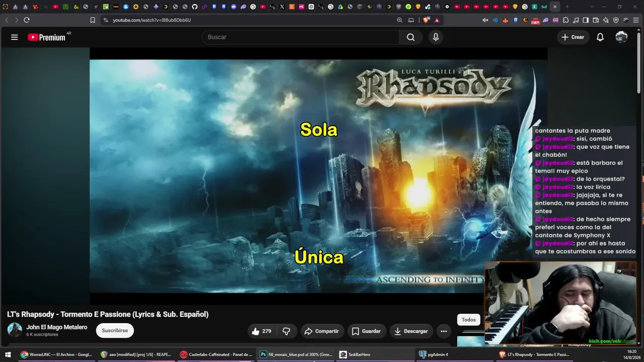Image resolution: width=644 pixels, height=362 pixels.
Task: Open browser zoom magnifier icon
Action: point(399,20)
